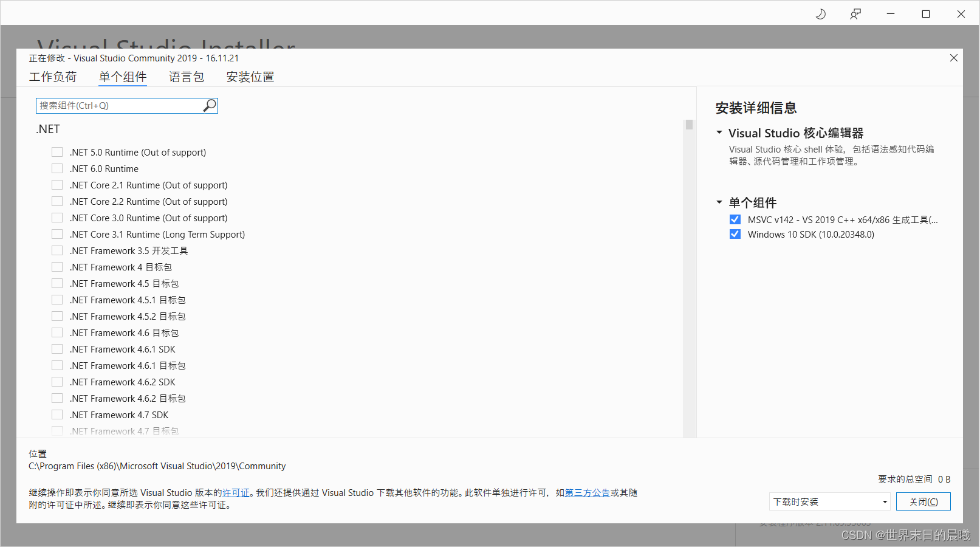This screenshot has width=980, height=547.
Task: Uncheck MSVC v142 build tools in details
Action: coord(735,219)
